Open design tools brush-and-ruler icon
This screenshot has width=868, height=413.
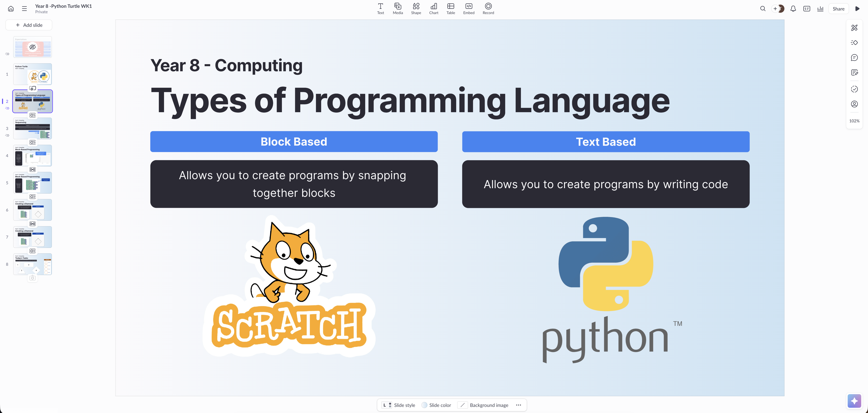(x=854, y=28)
